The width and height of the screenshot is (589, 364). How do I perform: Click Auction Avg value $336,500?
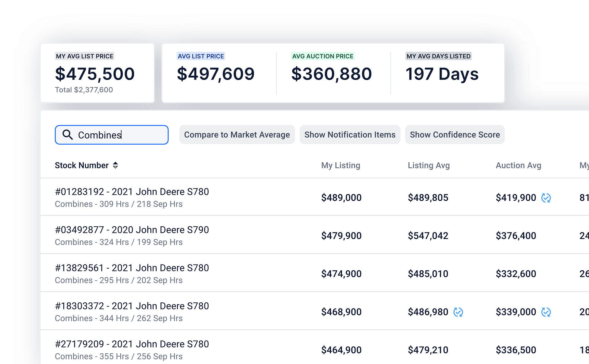coord(516,350)
